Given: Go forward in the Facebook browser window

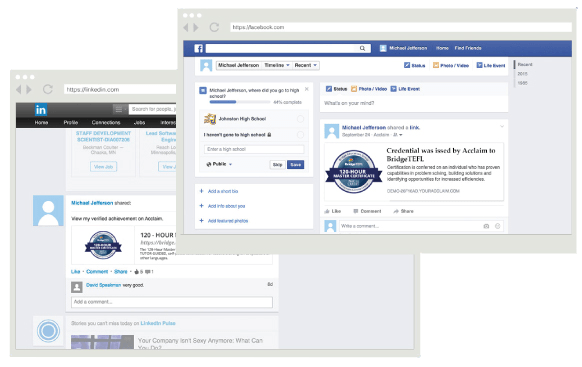Looking at the screenshot, I should (x=196, y=27).
